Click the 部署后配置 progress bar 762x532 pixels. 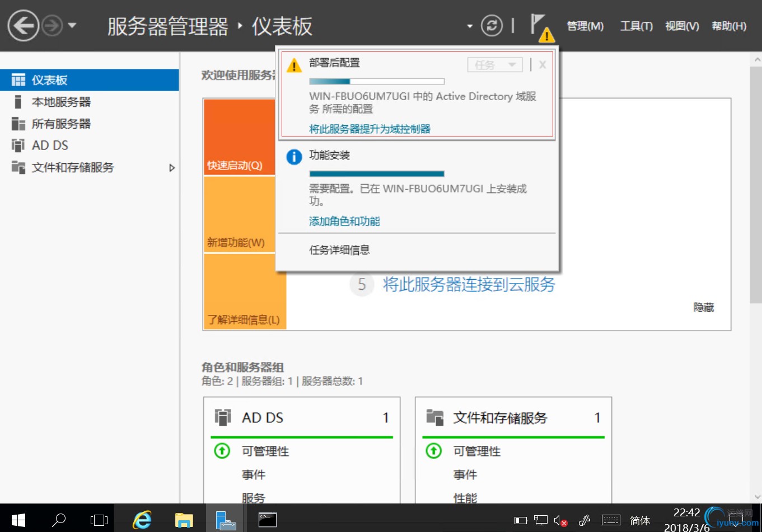(377, 82)
